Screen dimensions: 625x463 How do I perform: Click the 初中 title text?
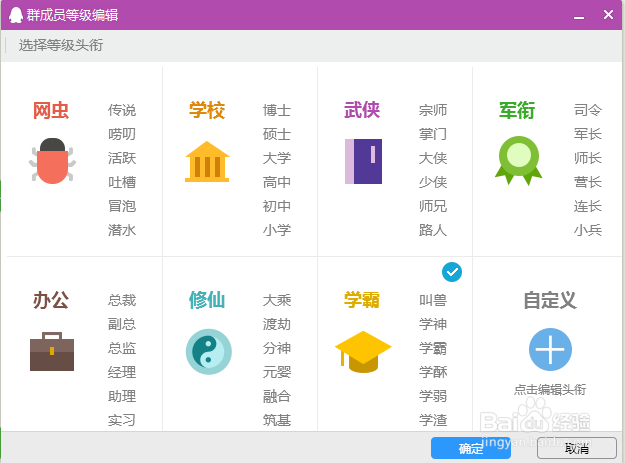(277, 206)
